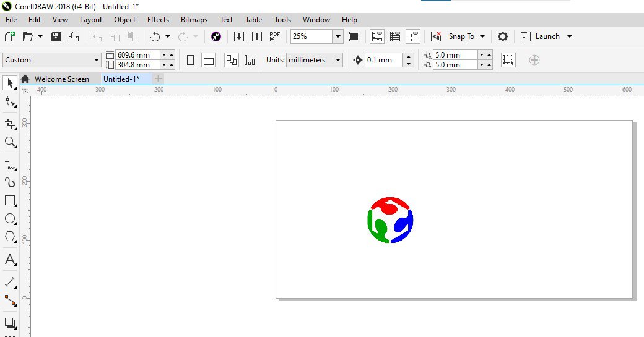Screen dimensions: 644x337
Task: Toggle Snap off button
Action: point(436,36)
